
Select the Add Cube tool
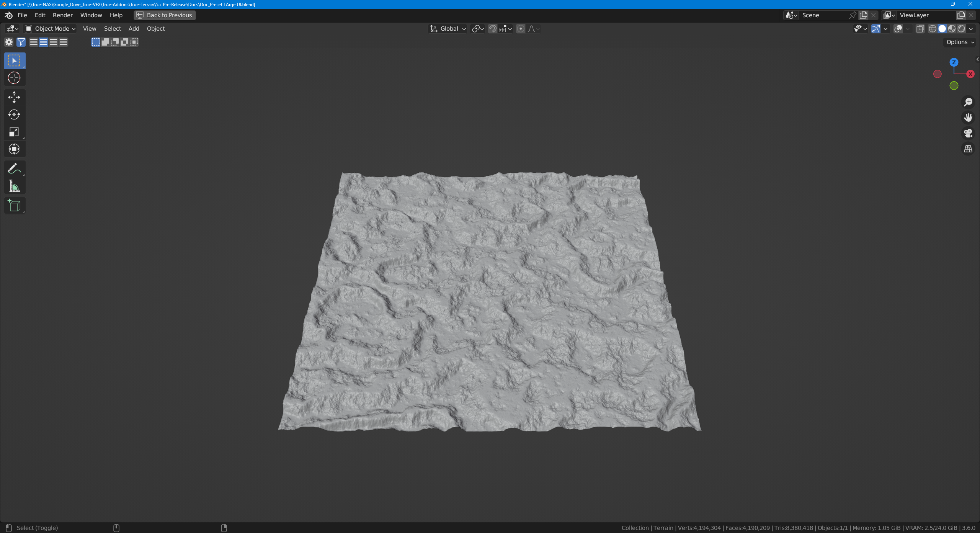pyautogui.click(x=14, y=206)
